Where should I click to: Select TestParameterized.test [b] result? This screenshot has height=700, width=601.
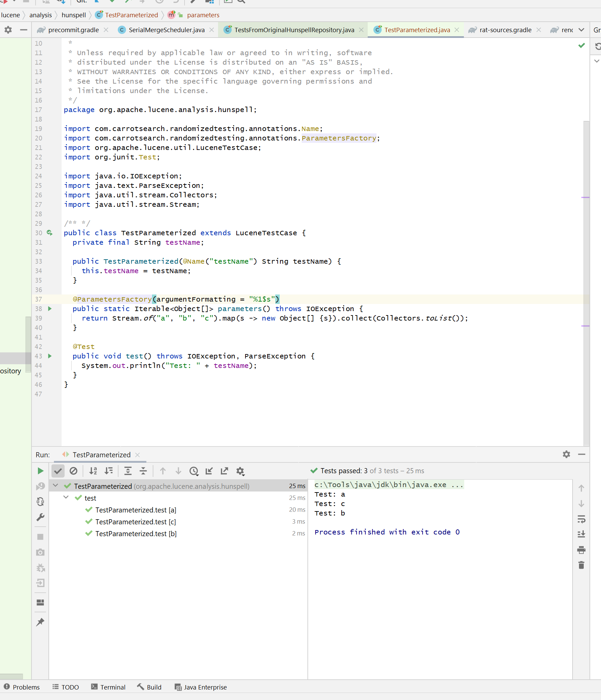tap(136, 533)
